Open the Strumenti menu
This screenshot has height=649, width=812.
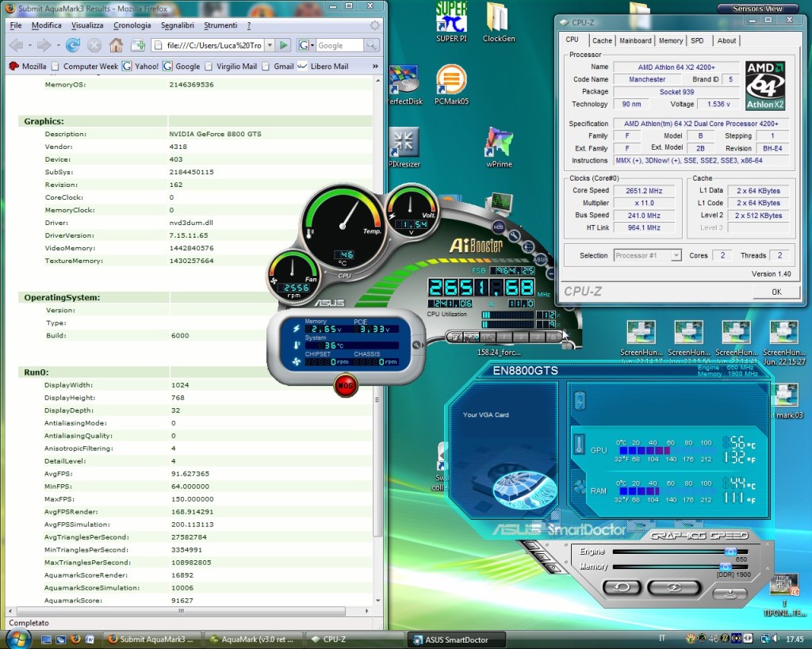pyautogui.click(x=220, y=25)
